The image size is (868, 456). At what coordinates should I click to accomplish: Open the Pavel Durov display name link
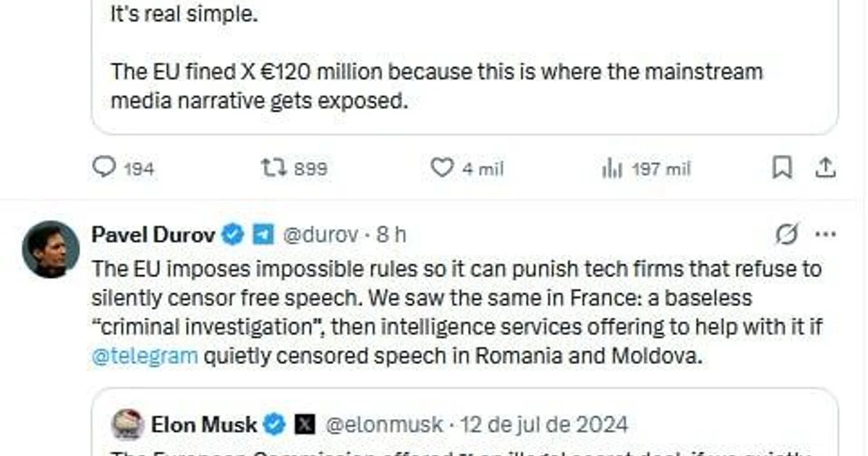click(x=153, y=235)
